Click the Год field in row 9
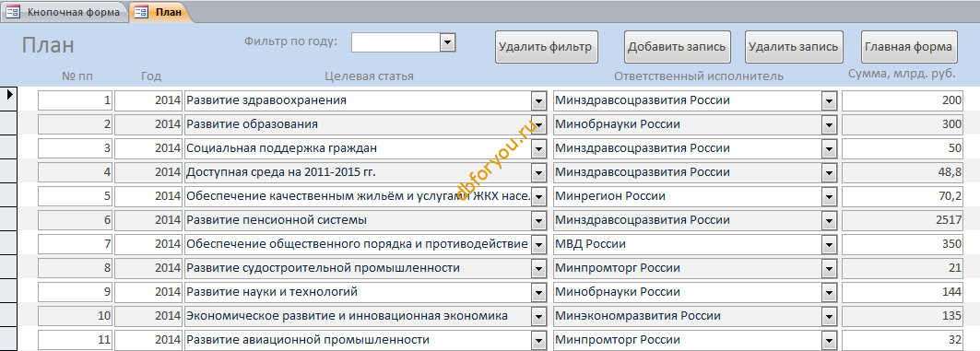This screenshot has width=980, height=351. pyautogui.click(x=148, y=292)
